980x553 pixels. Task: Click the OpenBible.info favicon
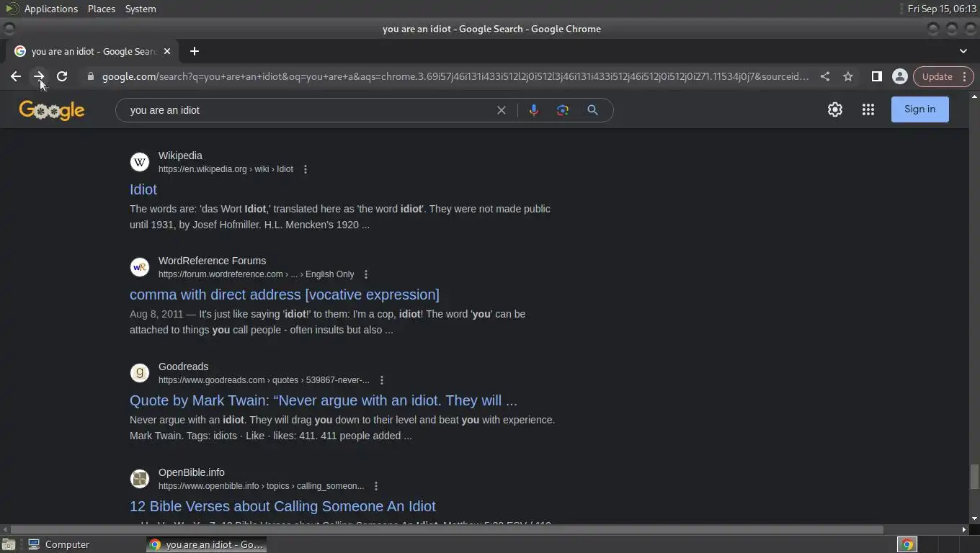pos(140,479)
